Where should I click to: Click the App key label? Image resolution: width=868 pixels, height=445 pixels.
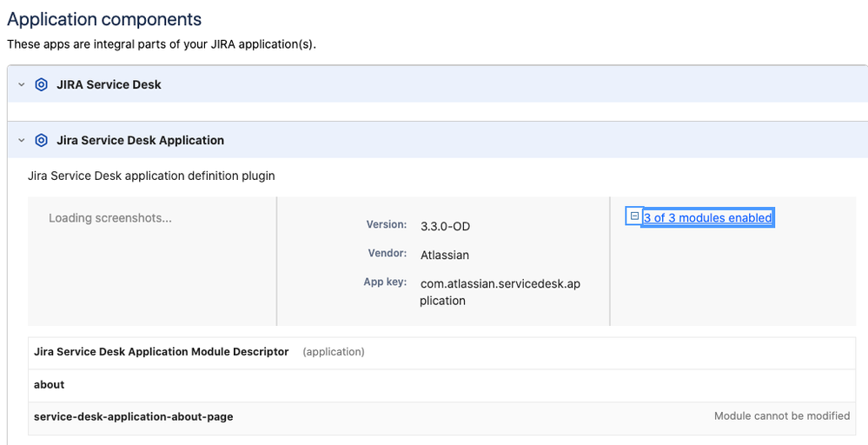pos(385,282)
